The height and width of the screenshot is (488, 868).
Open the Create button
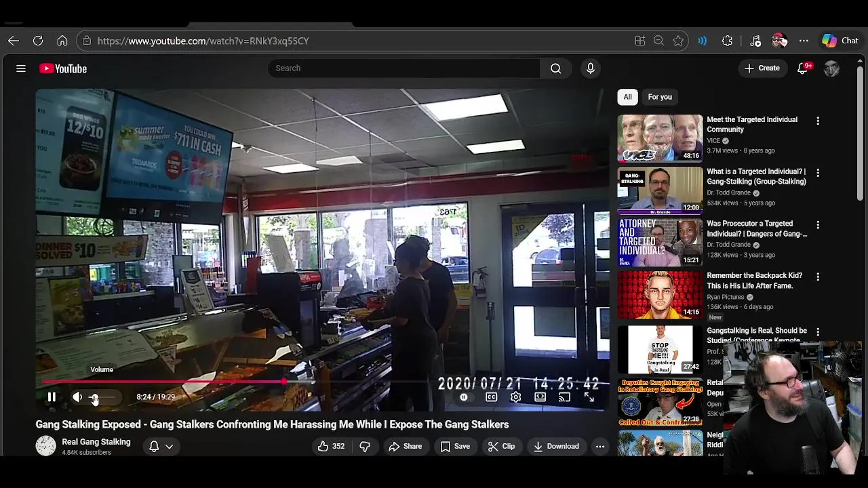tap(762, 68)
